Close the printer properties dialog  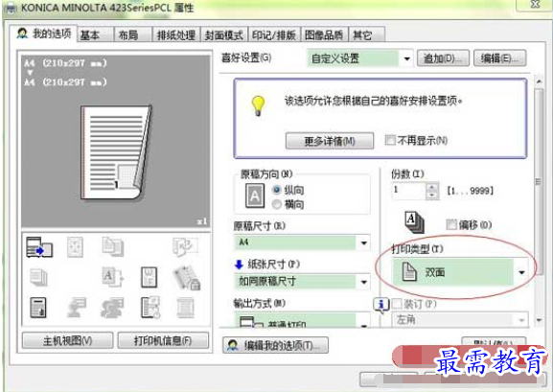[534, 5]
